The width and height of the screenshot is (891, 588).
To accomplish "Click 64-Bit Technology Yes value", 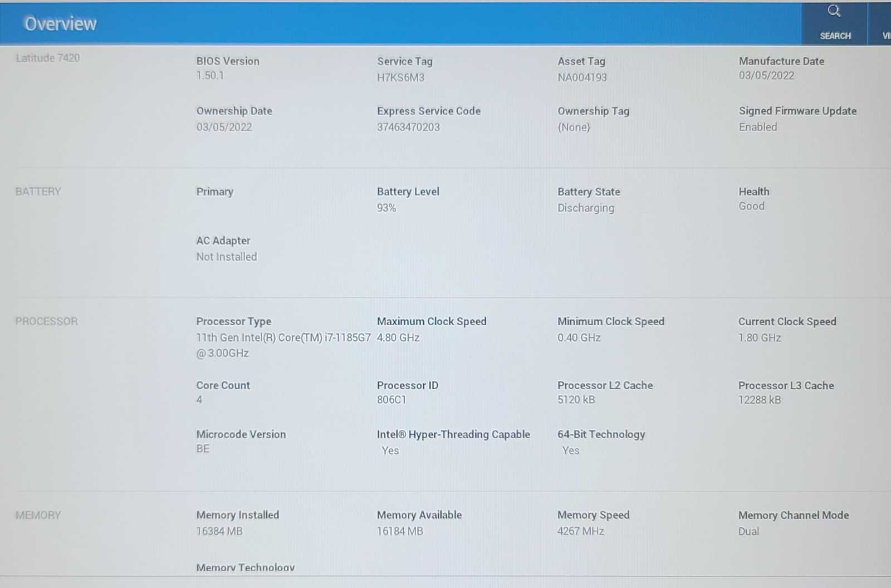I will point(571,450).
